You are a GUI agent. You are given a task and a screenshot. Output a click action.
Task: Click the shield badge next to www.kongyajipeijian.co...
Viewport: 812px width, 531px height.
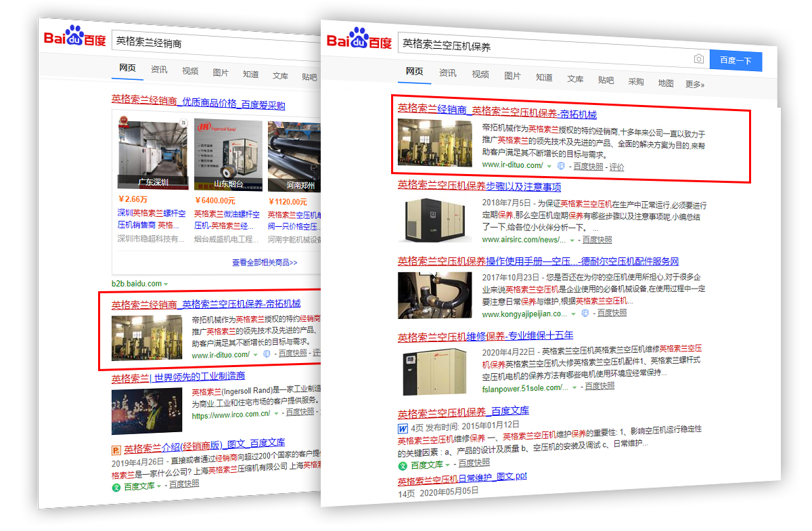pyautogui.click(x=585, y=314)
